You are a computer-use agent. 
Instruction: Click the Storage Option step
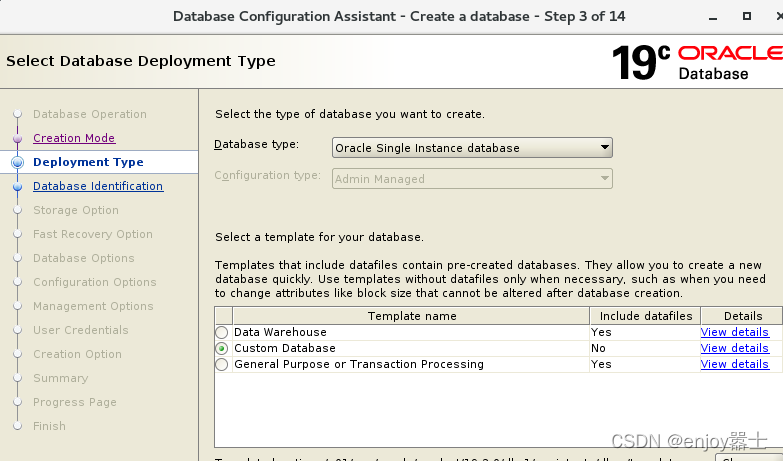tap(76, 210)
